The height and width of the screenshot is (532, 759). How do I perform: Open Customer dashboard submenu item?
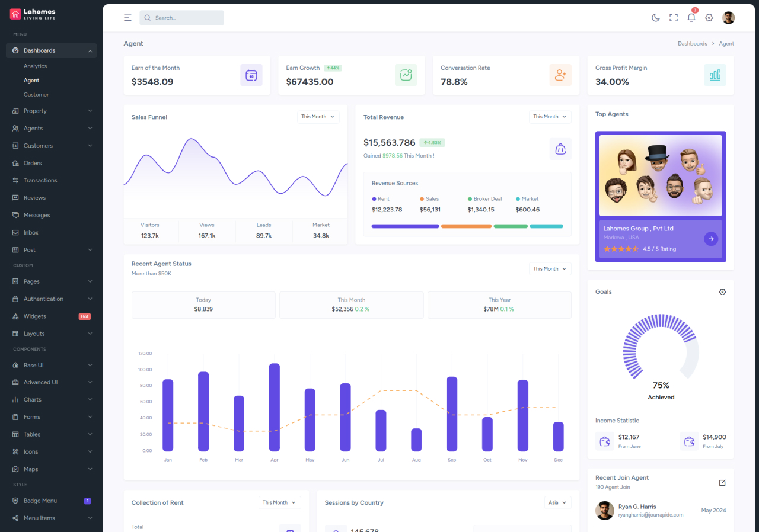(36, 95)
